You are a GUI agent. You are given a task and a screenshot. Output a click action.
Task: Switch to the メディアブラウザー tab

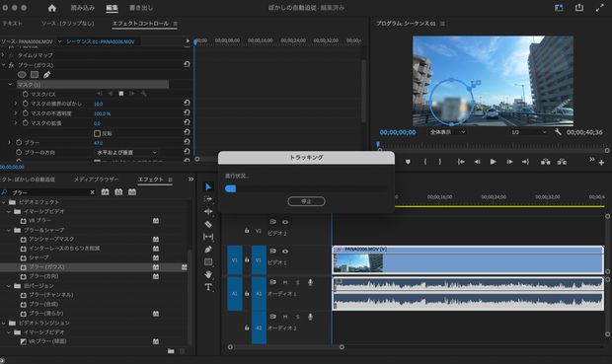coord(96,180)
